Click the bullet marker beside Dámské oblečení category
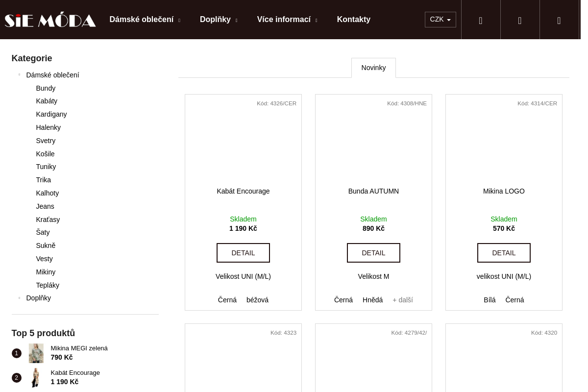 click(19, 75)
